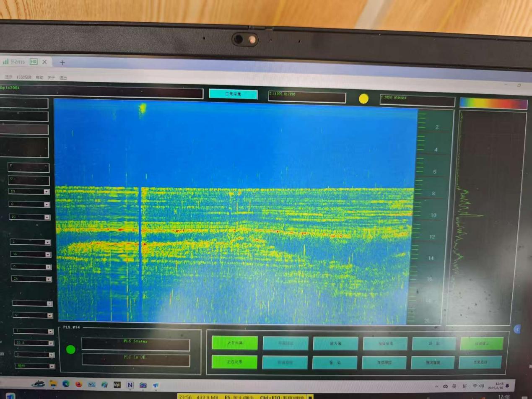532x399 pixels.
Task: Expand the left-panel dropdown showing 16
Action: 47,254
